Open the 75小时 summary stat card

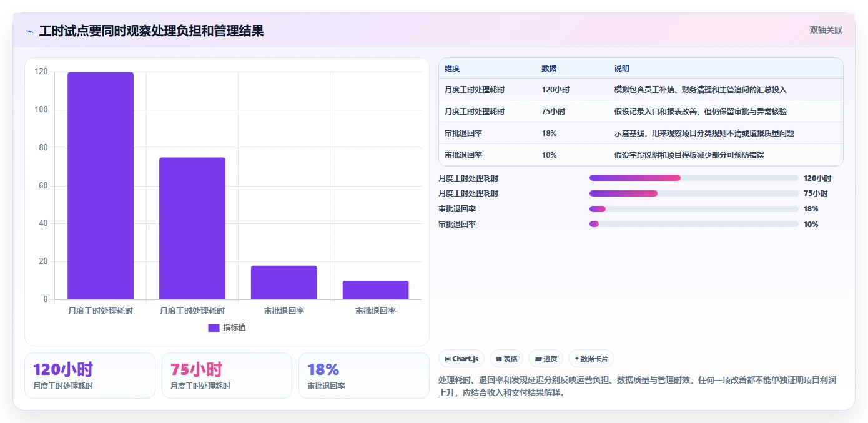click(x=227, y=376)
